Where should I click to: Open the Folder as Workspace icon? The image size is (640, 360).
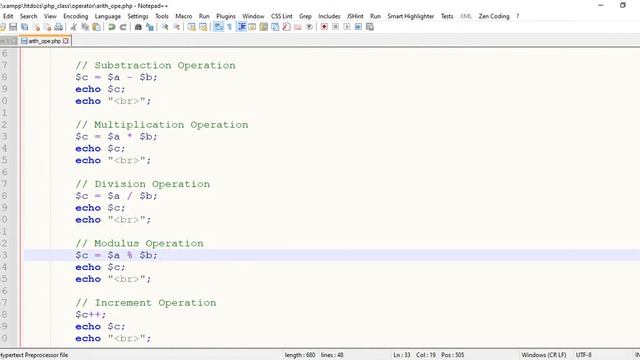[298, 27]
